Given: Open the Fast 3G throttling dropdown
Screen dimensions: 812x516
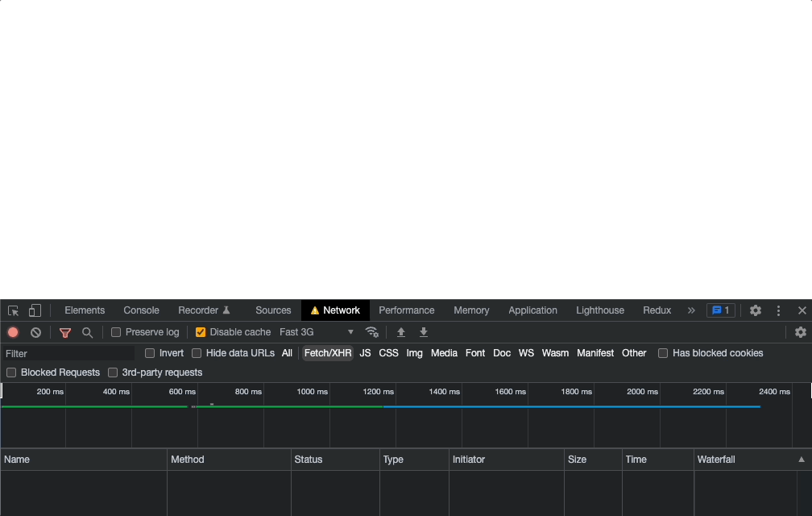Looking at the screenshot, I should (317, 332).
